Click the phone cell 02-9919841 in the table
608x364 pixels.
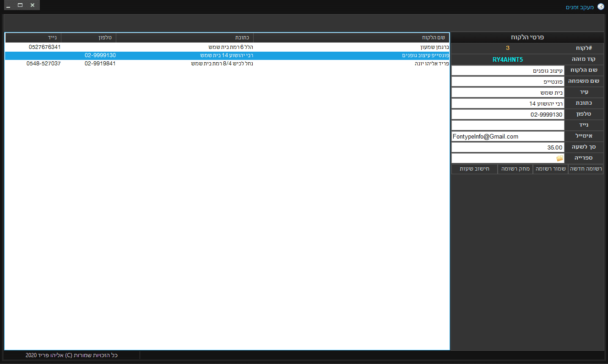(100, 64)
